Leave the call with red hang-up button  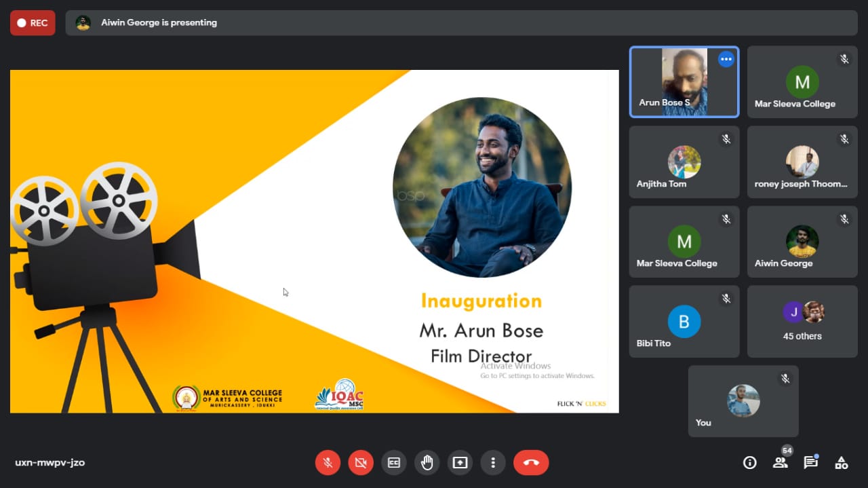531,463
